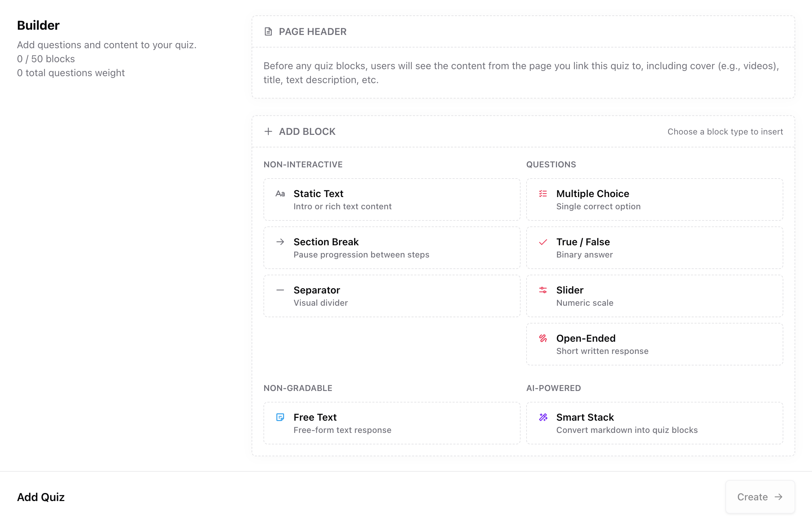The width and height of the screenshot is (812, 522).
Task: Insert the Slider numeric scale block
Action: pyautogui.click(x=654, y=296)
